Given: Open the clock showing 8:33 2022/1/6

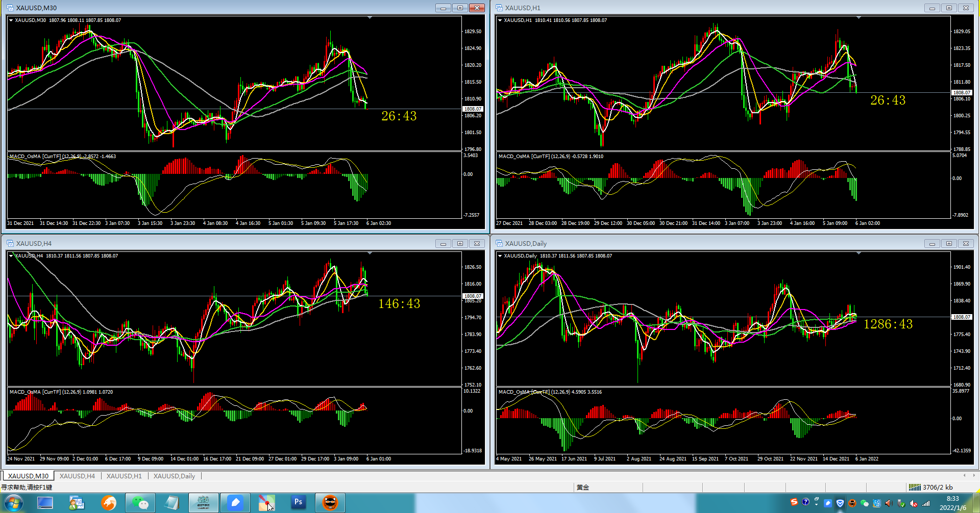Looking at the screenshot, I should click(952, 503).
